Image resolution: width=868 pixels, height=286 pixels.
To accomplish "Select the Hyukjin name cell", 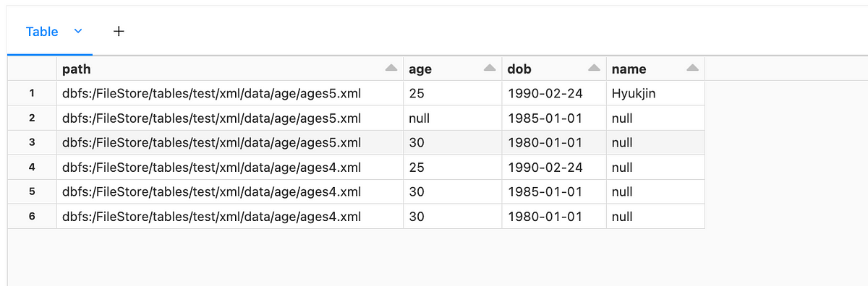I will pos(655,93).
